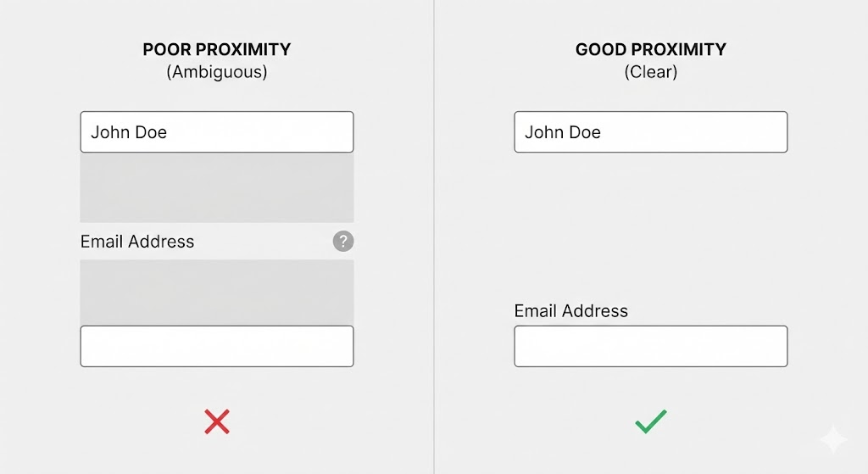
Task: Click the red X mark icon
Action: [x=217, y=421]
